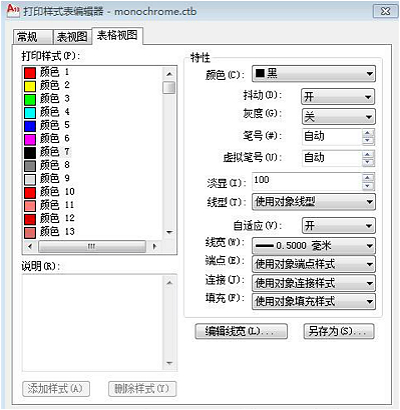Open the 填充(F) fill style dropdown
The image size is (400, 410).
pos(313,302)
